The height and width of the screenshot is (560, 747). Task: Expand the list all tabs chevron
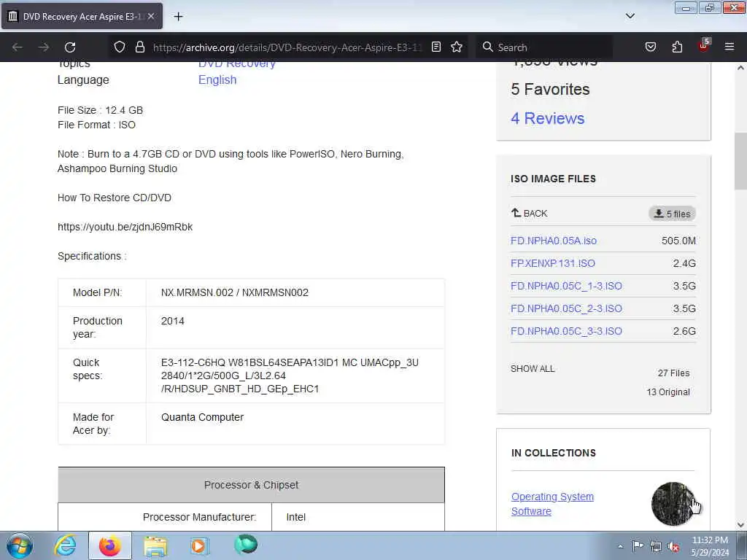pyautogui.click(x=630, y=16)
